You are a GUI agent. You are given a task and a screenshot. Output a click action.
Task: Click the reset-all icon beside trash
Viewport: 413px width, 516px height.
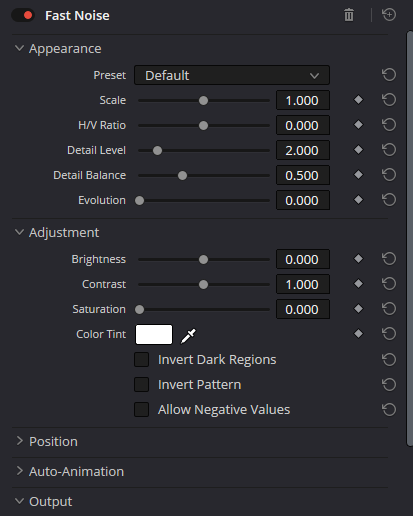coord(389,15)
